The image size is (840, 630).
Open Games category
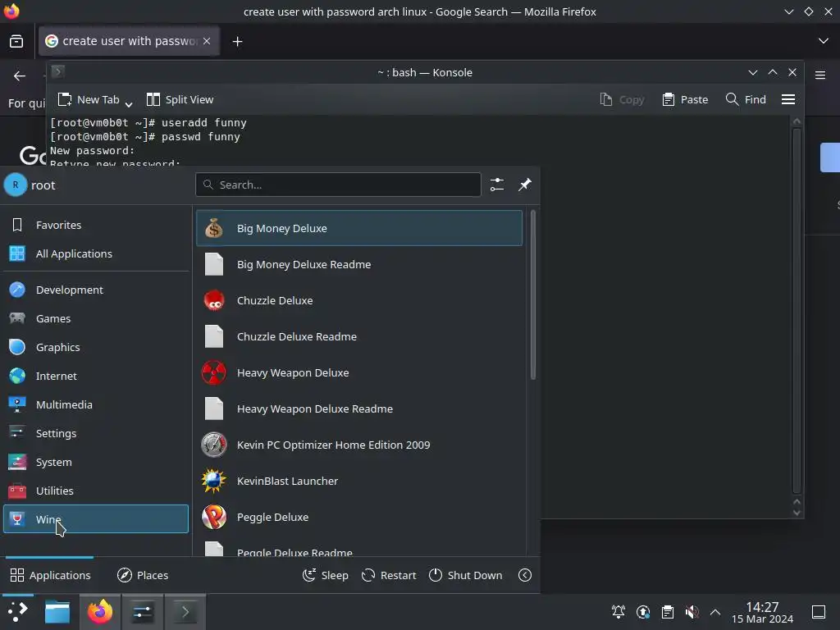pyautogui.click(x=96, y=319)
